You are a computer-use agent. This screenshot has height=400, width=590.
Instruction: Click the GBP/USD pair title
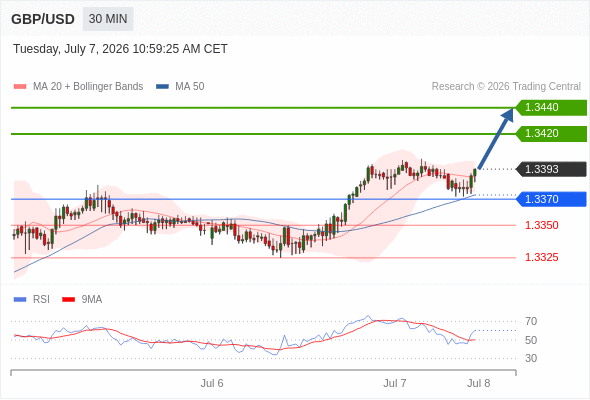[43, 19]
